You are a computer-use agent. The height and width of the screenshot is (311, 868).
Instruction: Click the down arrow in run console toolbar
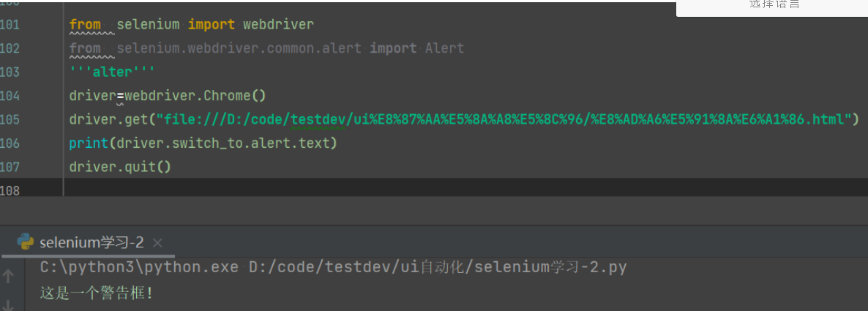9,303
